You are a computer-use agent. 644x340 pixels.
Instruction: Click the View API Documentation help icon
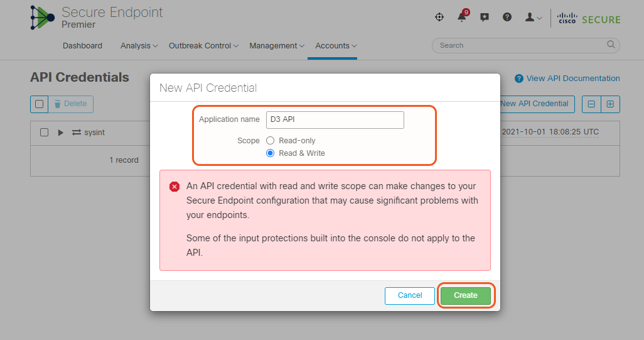pyautogui.click(x=519, y=79)
